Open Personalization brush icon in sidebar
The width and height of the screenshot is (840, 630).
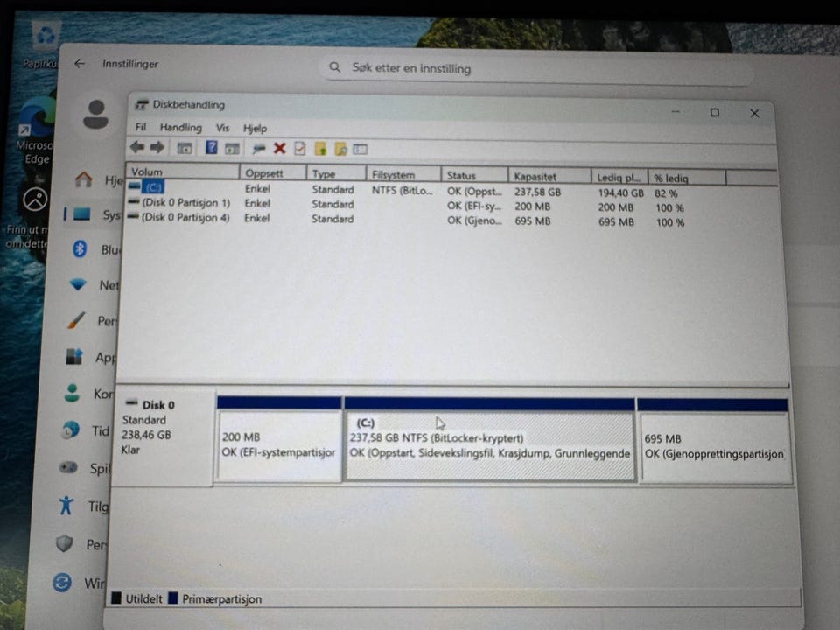[x=76, y=320]
